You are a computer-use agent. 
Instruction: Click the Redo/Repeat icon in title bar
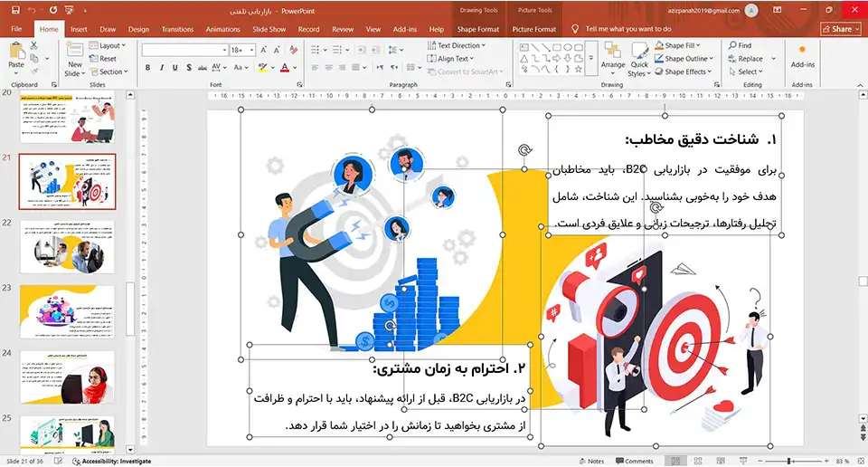[x=53, y=11]
